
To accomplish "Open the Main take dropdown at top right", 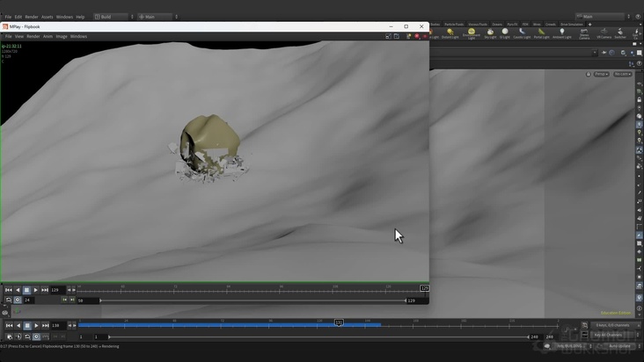I will tap(603, 17).
